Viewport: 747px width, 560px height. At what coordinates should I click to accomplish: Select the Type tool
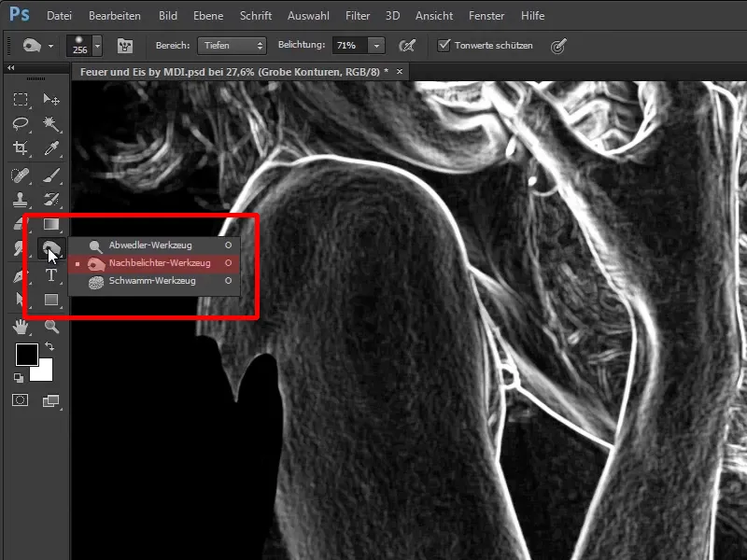coord(51,274)
